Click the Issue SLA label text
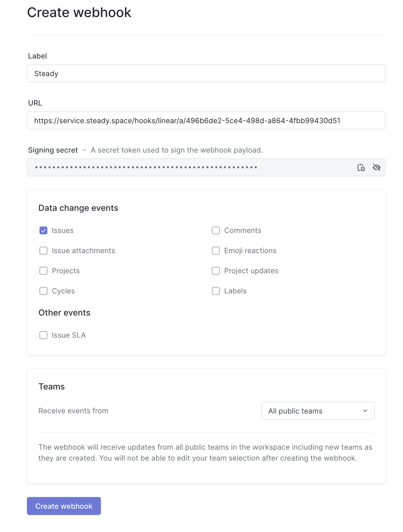 69,335
